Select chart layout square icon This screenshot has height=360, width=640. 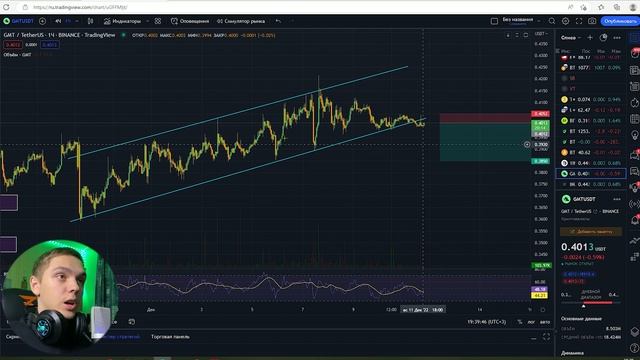494,21
